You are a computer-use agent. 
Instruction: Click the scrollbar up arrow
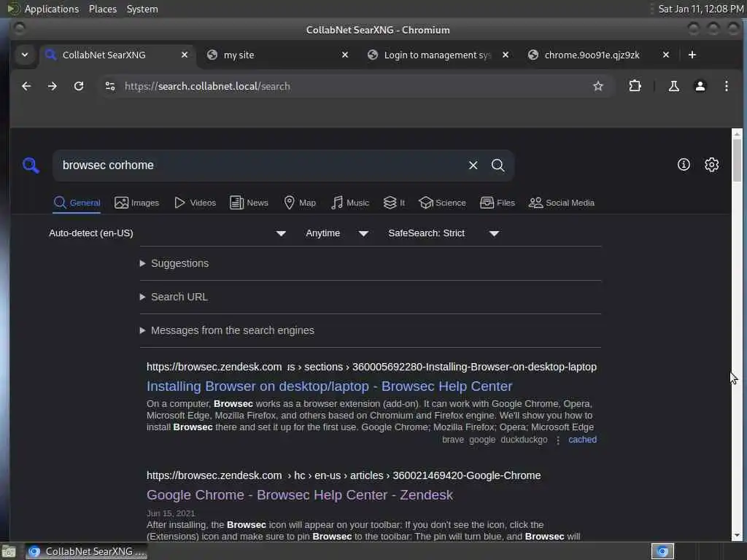pos(737,133)
